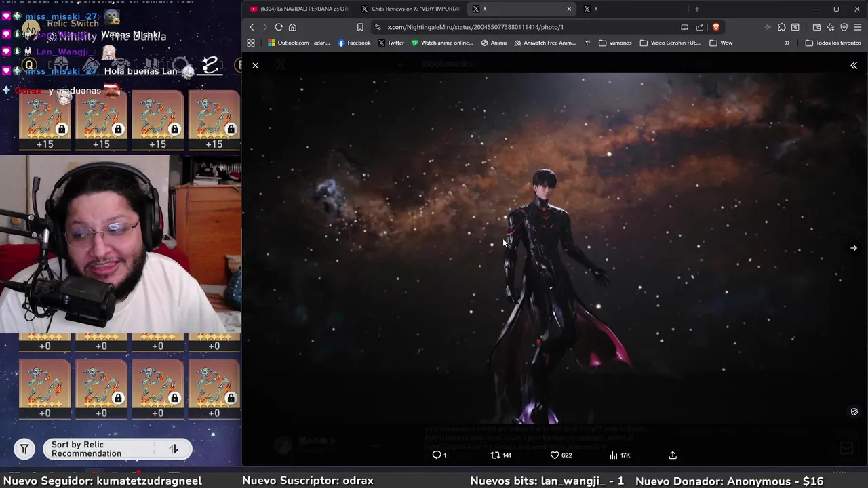
Task: Open Brave VPN shield icon
Action: click(844, 27)
